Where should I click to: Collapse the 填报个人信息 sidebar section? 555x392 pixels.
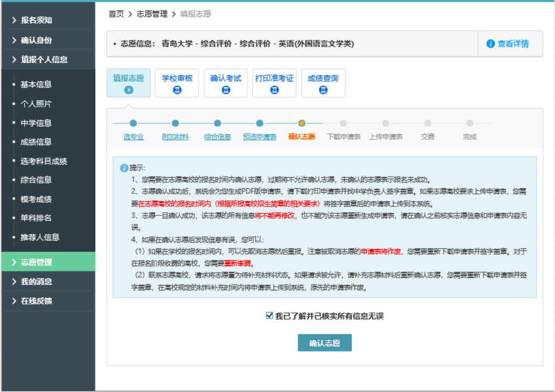tap(44, 60)
